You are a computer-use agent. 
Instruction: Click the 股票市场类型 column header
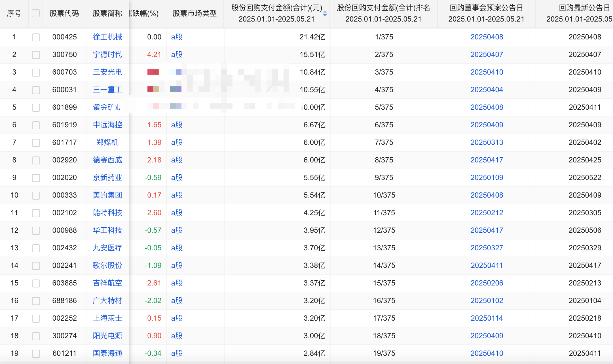pos(195,13)
